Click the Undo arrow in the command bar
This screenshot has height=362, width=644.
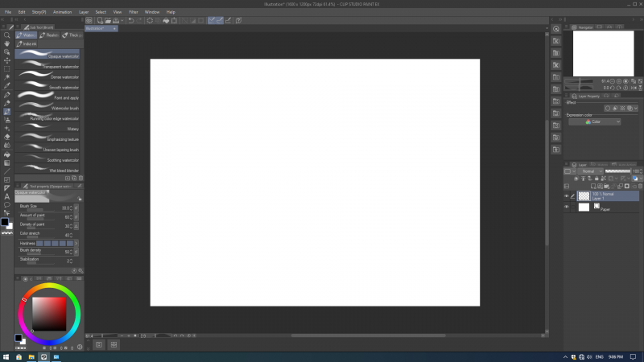130,20
